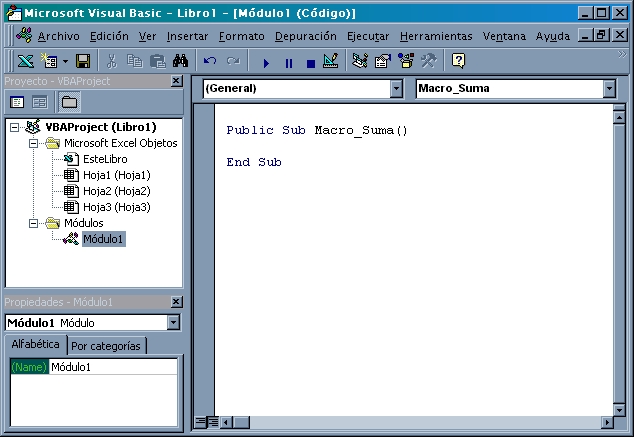
Task: Stop execution with the Reset button
Action: pyautogui.click(x=310, y=62)
